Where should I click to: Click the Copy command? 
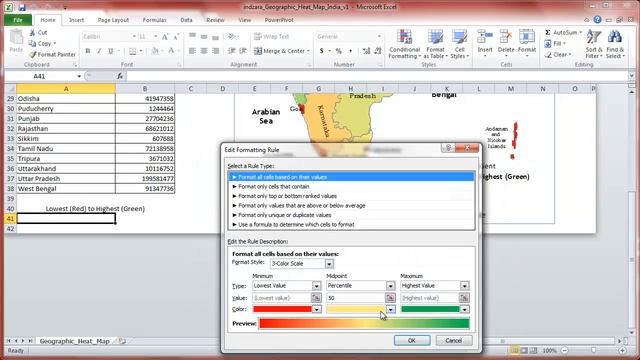point(42,43)
